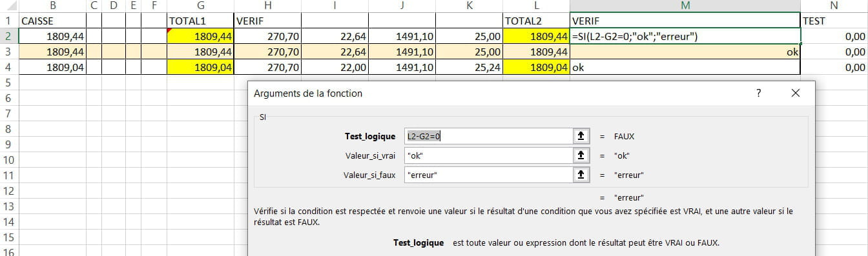Select column N header
The width and height of the screenshot is (868, 256).
pyautogui.click(x=834, y=6)
